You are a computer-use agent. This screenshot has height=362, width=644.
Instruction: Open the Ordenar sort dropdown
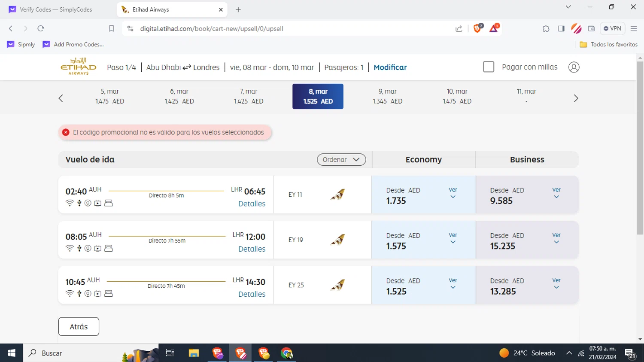click(341, 160)
